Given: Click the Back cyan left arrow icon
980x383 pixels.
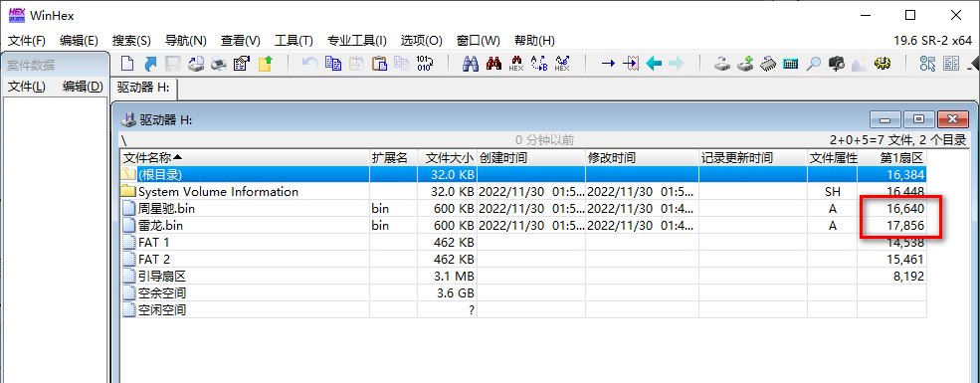Looking at the screenshot, I should (654, 63).
